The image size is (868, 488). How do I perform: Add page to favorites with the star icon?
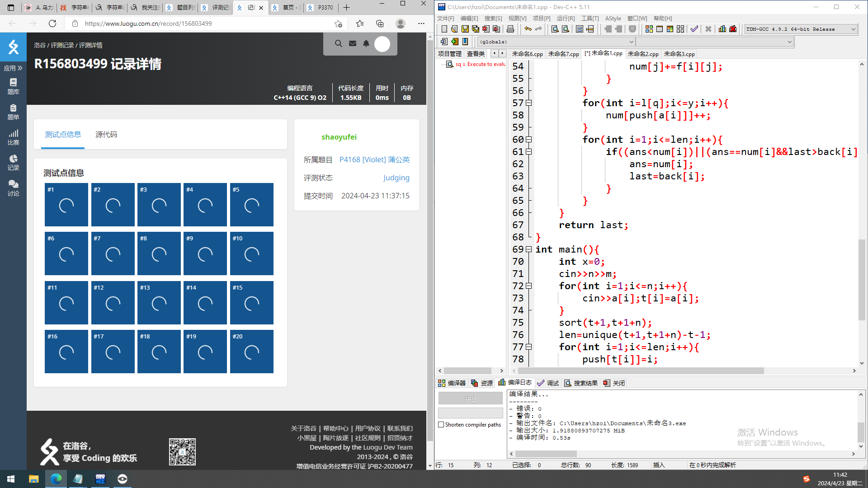coord(338,23)
